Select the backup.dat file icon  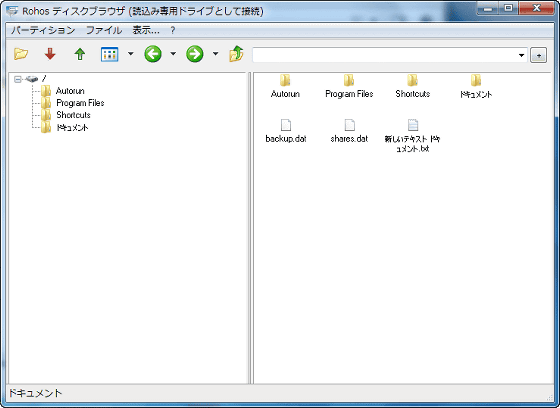286,125
